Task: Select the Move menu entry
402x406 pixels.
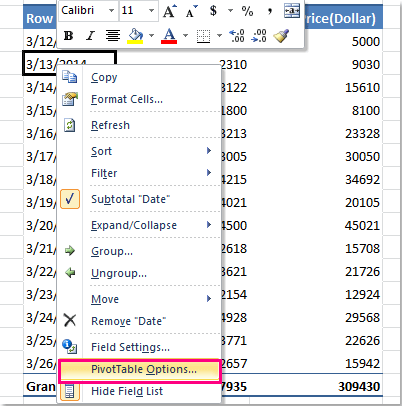Action: pos(139,299)
